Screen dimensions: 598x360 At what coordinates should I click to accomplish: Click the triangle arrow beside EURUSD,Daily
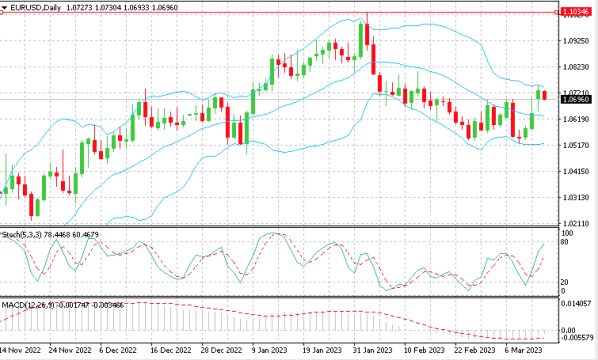pos(5,8)
